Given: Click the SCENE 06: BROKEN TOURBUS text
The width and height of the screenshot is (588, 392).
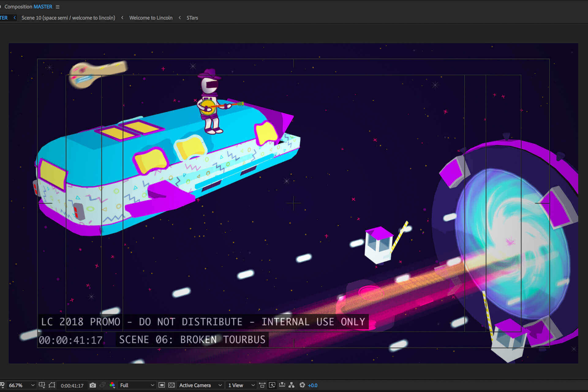Looking at the screenshot, I should pyautogui.click(x=192, y=340).
